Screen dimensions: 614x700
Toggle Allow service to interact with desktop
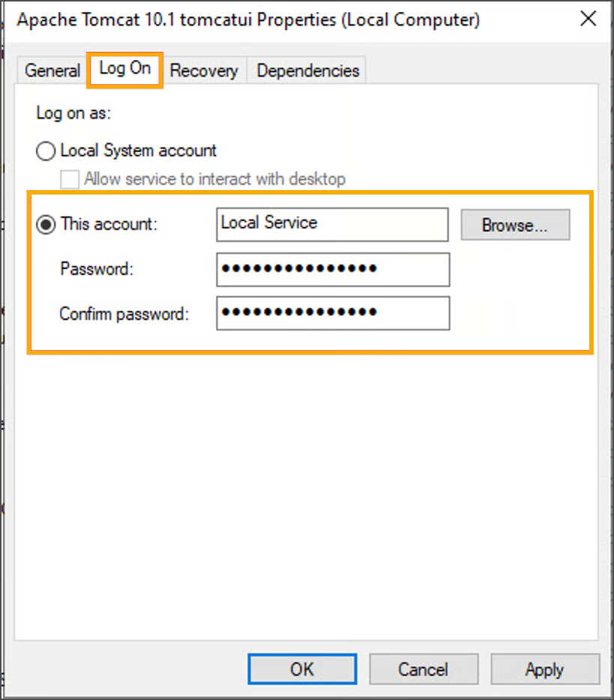pyautogui.click(x=70, y=180)
